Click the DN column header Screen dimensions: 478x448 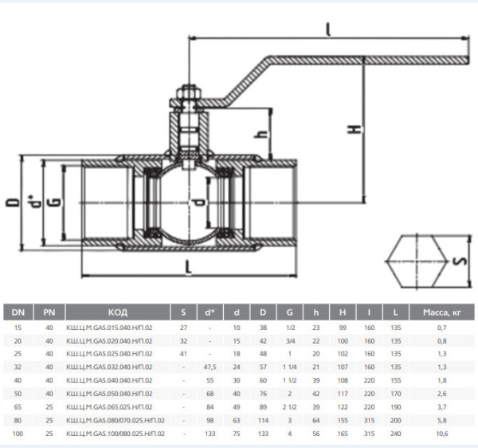(x=18, y=312)
